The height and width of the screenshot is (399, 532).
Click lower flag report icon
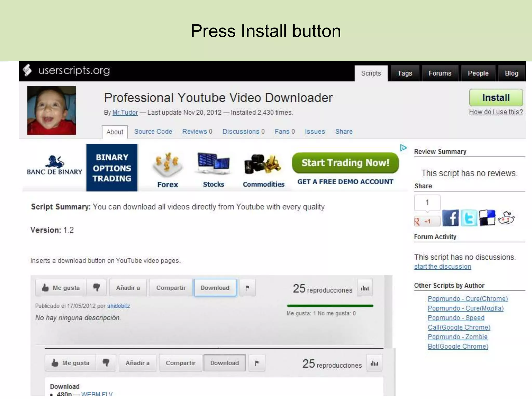pyautogui.click(x=257, y=363)
